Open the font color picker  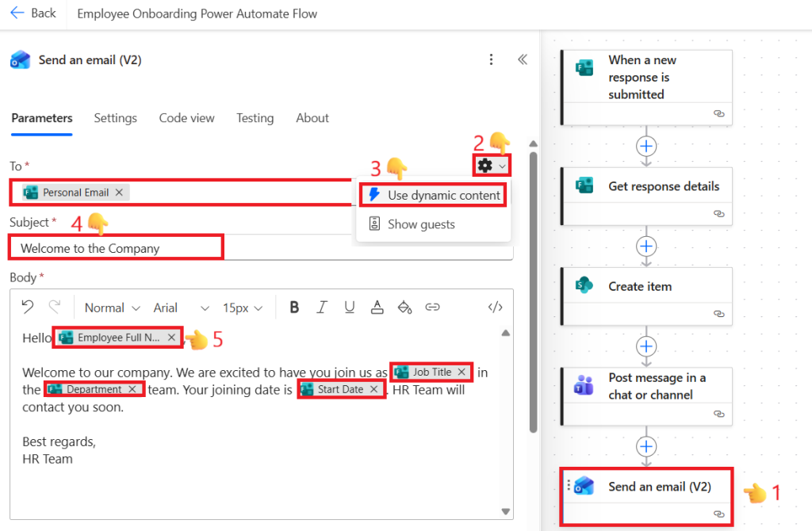(x=377, y=308)
